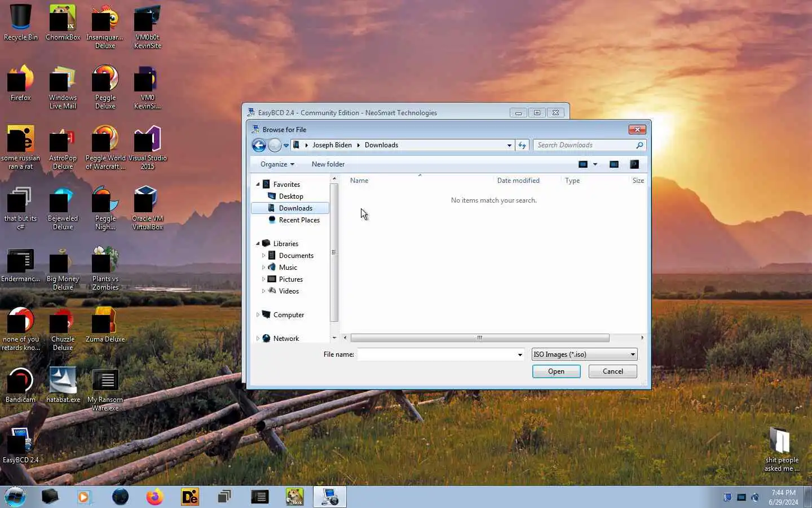Viewport: 812px width, 508px height.
Task: Open the Windows Live Mail desktop icon
Action: [x=63, y=87]
